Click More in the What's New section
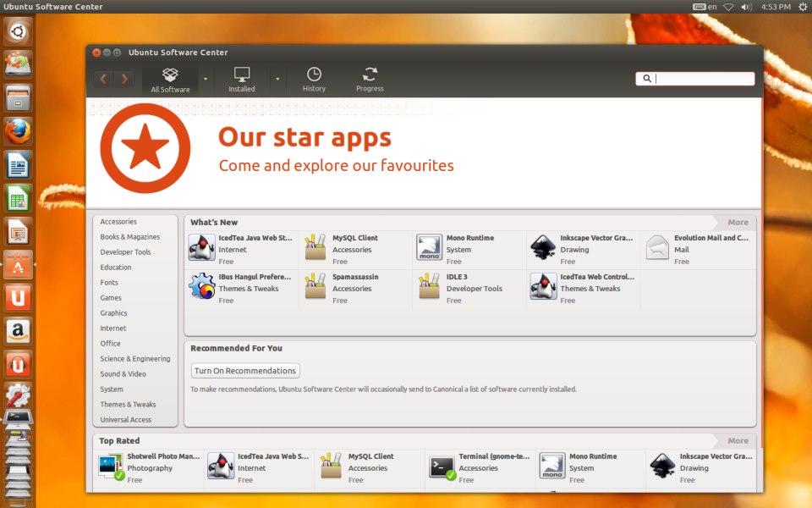 [x=738, y=223]
